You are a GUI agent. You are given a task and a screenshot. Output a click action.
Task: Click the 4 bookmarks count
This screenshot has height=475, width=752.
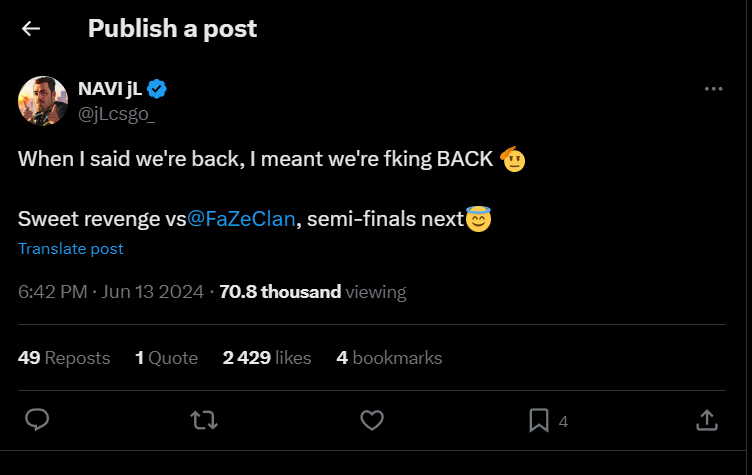point(389,357)
